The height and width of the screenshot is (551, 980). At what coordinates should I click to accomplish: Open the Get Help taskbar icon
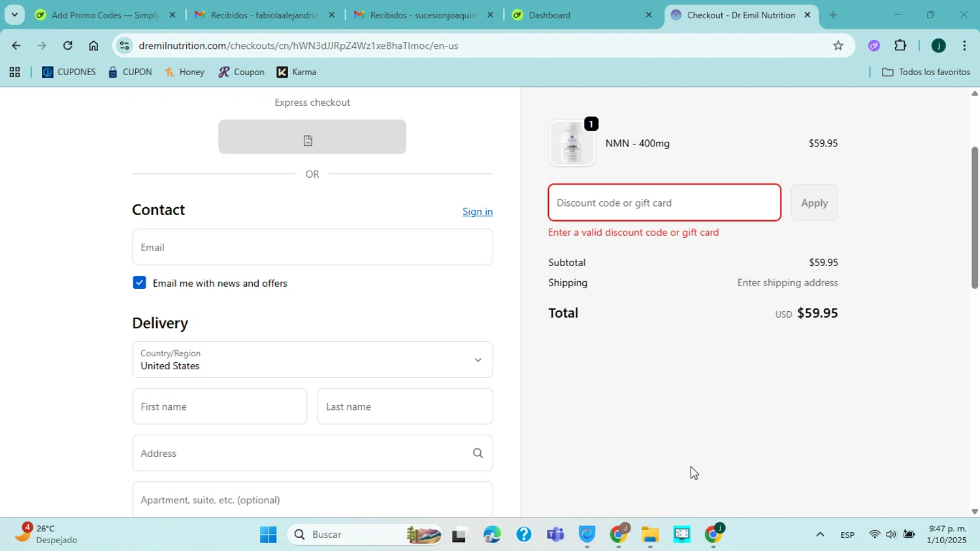click(x=523, y=535)
